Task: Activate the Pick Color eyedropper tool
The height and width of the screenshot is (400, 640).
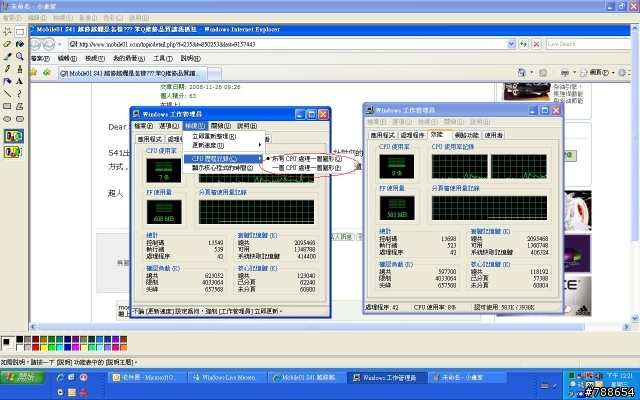Action: coord(7,56)
